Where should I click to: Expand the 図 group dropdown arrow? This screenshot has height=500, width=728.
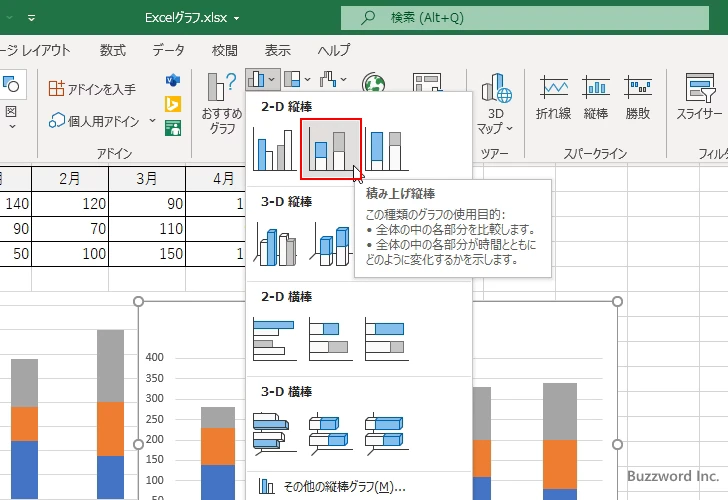pyautogui.click(x=12, y=126)
